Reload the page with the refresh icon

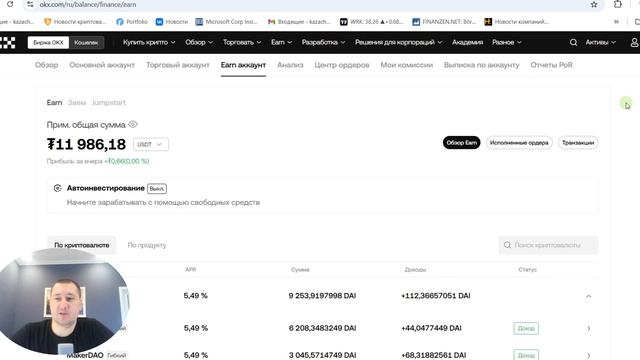point(10,4)
